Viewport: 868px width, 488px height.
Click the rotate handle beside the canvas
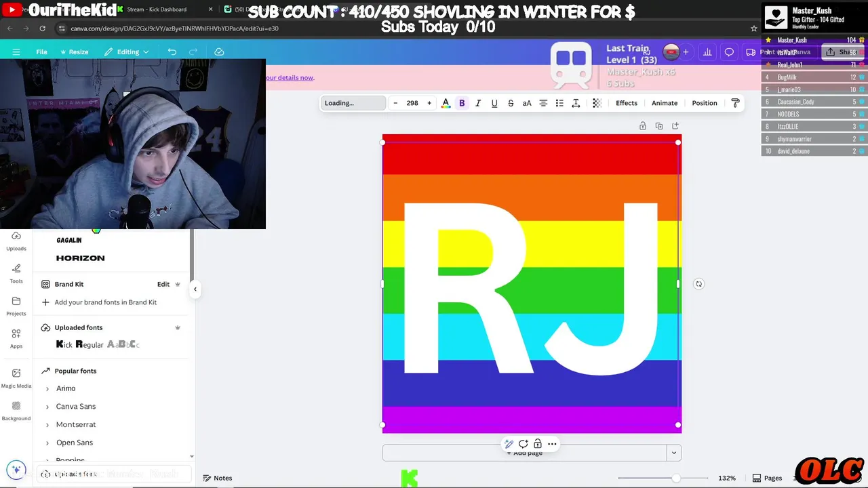click(698, 284)
